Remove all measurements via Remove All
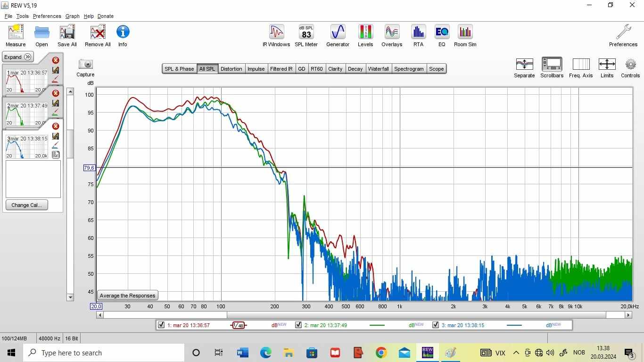 (x=98, y=35)
